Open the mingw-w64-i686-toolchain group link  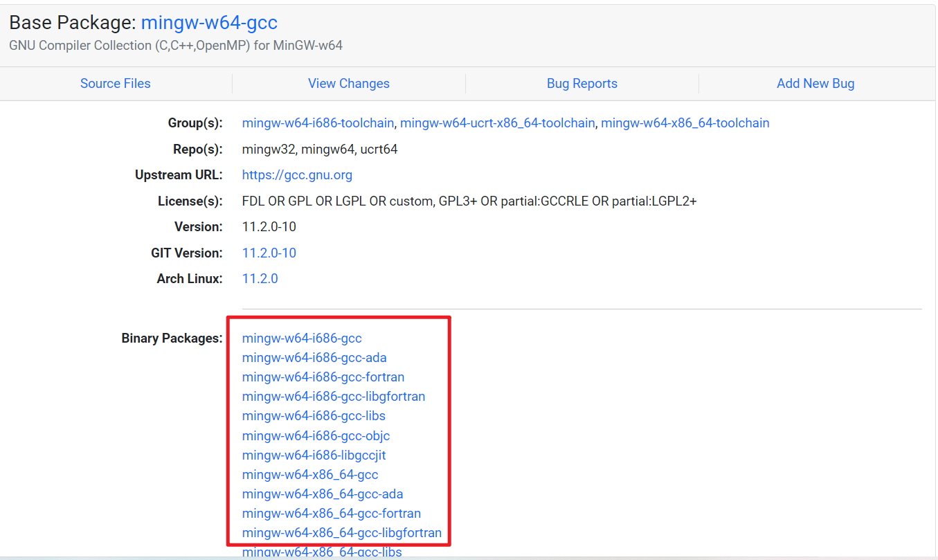[318, 123]
